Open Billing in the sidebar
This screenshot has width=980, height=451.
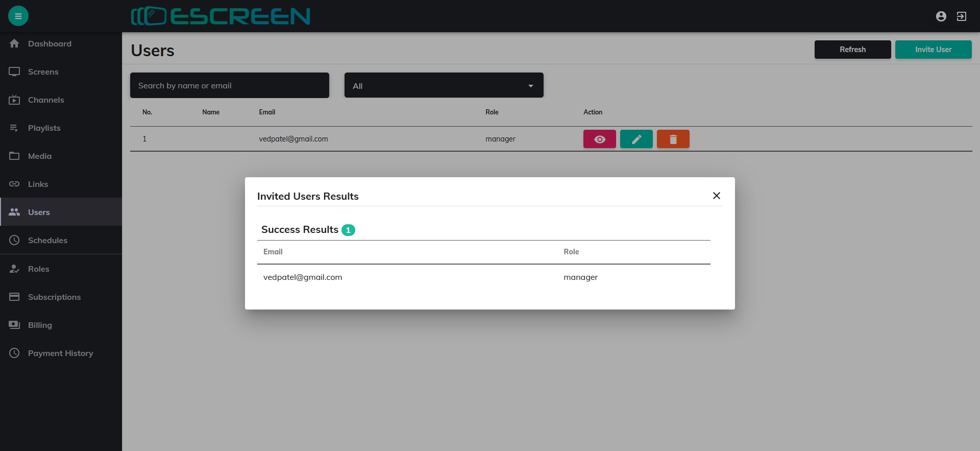40,325
